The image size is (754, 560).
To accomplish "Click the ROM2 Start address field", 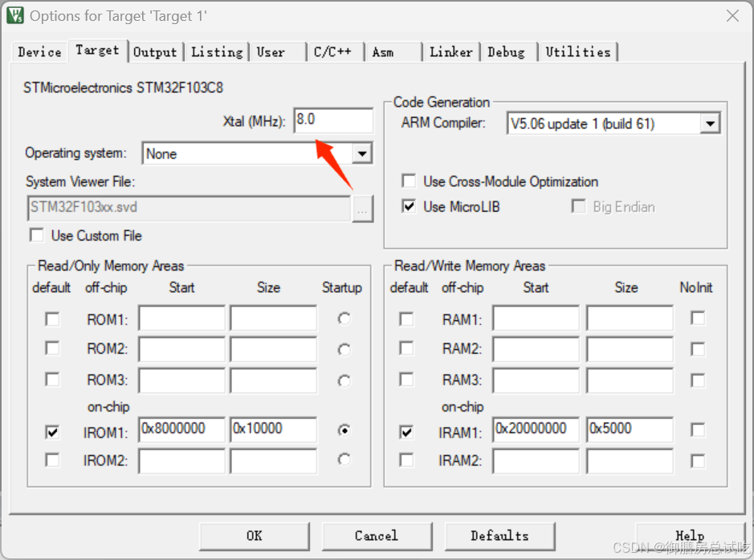I will click(x=181, y=349).
